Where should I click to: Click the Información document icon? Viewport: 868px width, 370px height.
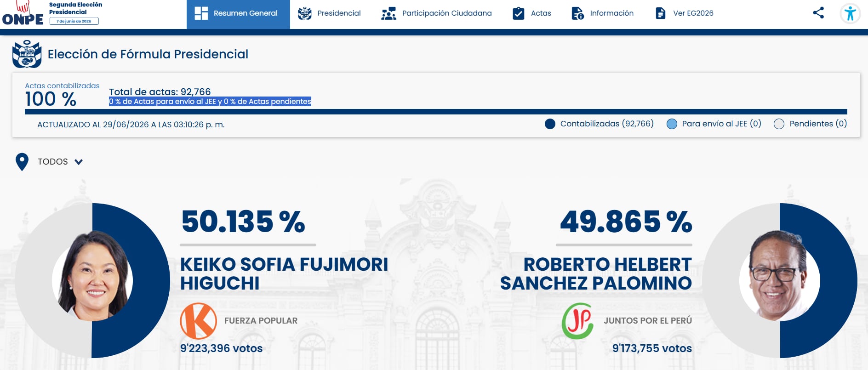pos(577,13)
